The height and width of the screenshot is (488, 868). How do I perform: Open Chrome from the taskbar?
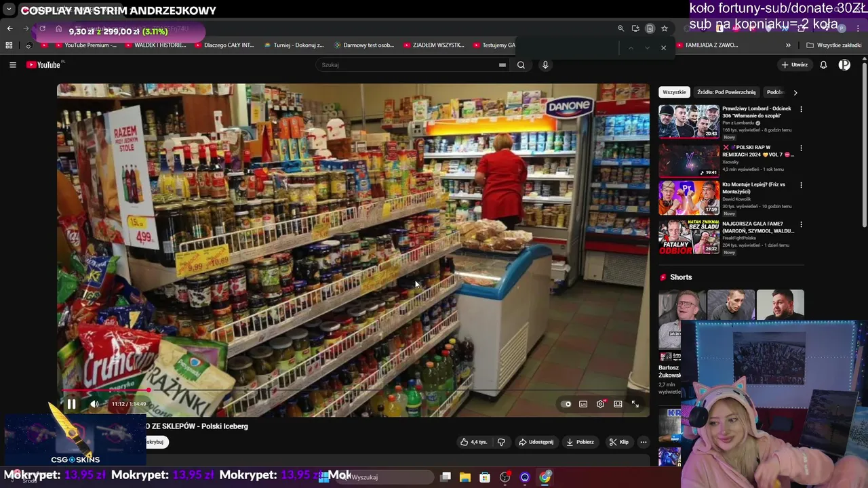click(x=545, y=477)
